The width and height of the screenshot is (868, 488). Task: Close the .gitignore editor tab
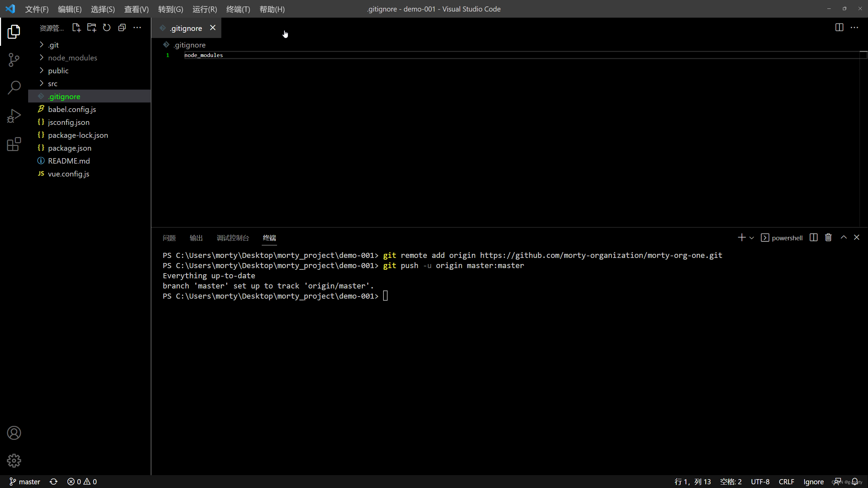[x=213, y=28]
